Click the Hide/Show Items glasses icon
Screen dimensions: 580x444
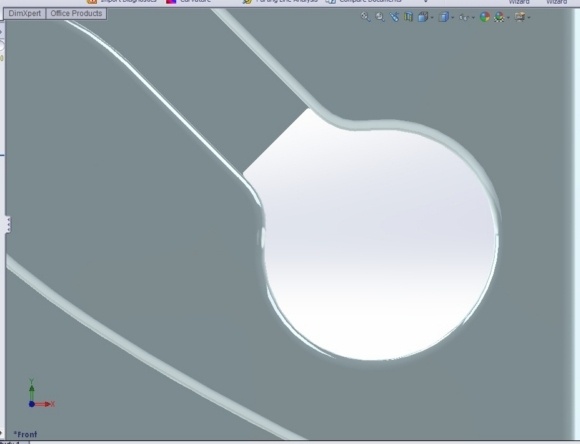tap(464, 17)
